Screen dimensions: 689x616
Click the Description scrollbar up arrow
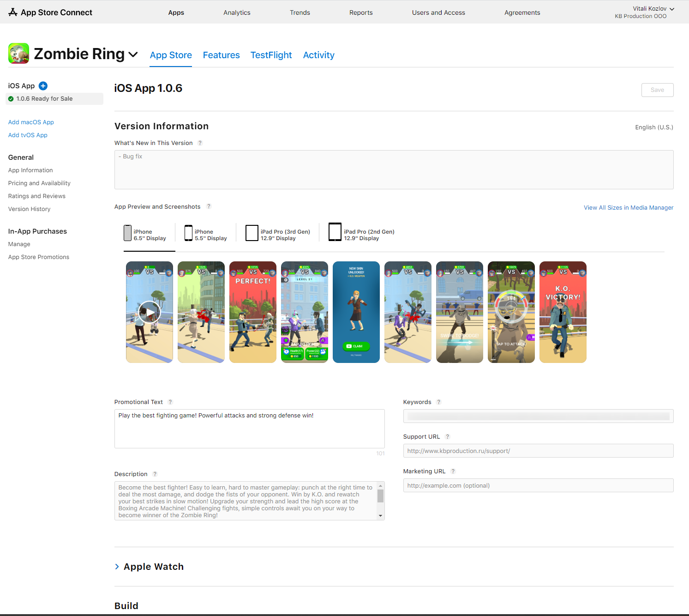380,486
